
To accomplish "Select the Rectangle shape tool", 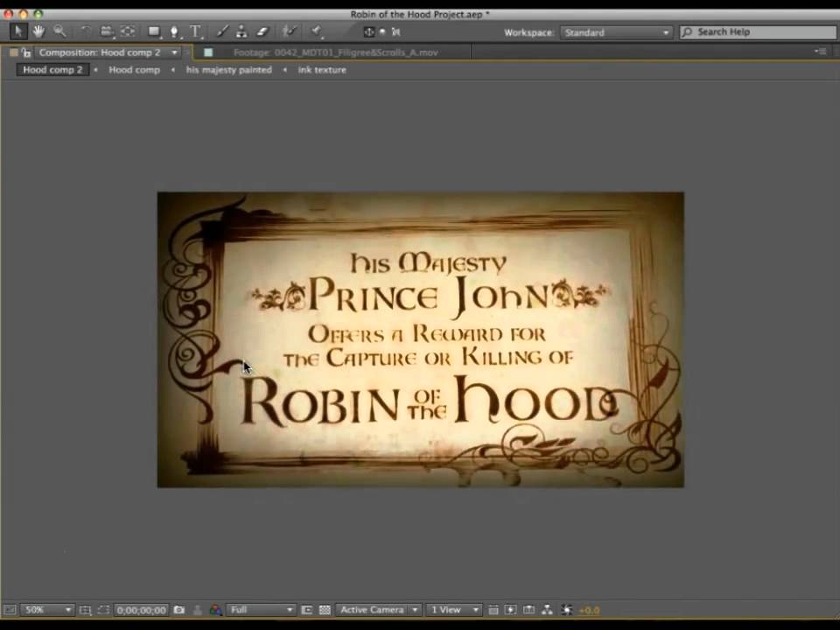I will 155,31.
